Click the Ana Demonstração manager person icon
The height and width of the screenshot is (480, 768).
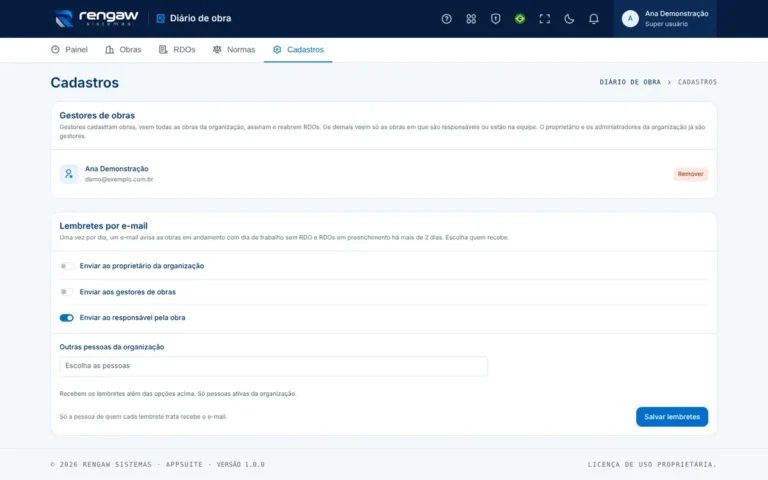tap(69, 174)
